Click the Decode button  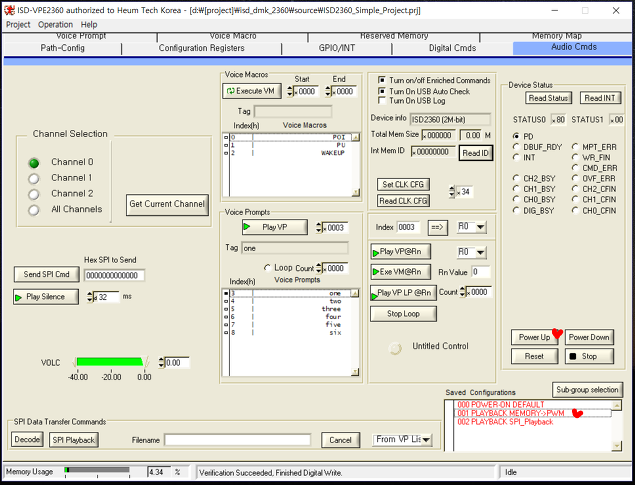(x=27, y=440)
